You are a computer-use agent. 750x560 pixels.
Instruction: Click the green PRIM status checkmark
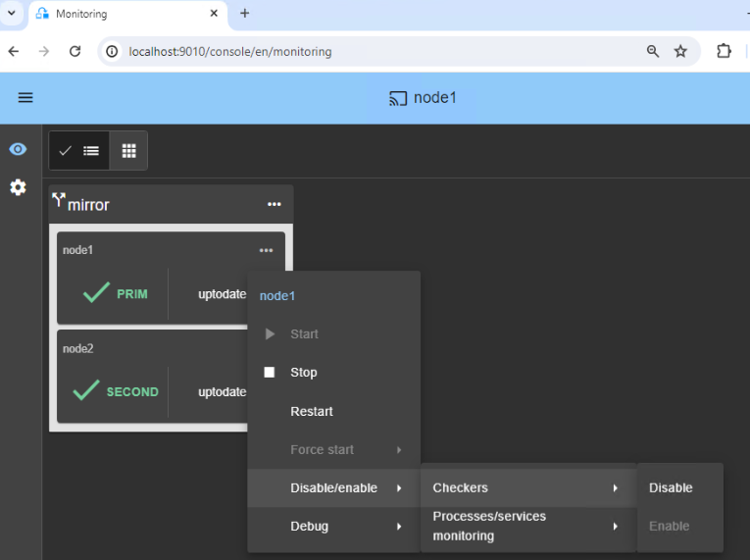[x=96, y=293]
